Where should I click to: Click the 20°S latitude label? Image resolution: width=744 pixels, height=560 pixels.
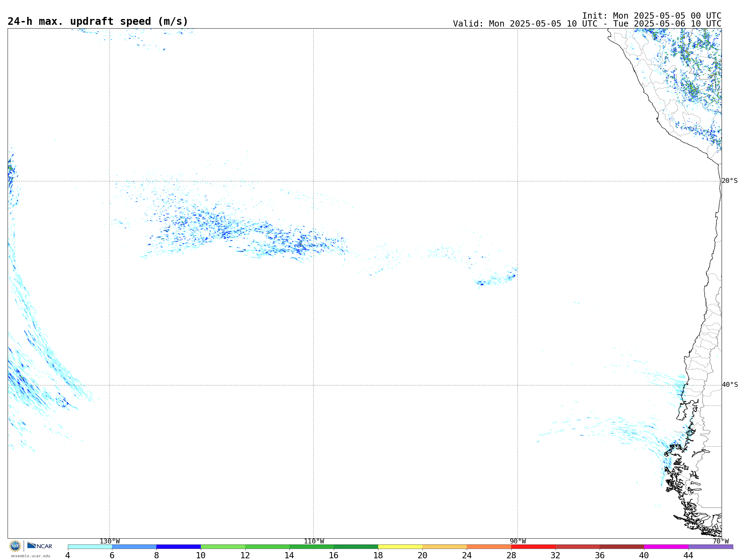730,181
